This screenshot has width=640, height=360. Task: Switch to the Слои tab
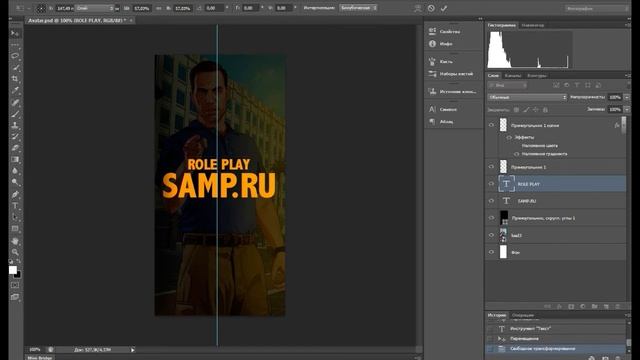tap(493, 76)
